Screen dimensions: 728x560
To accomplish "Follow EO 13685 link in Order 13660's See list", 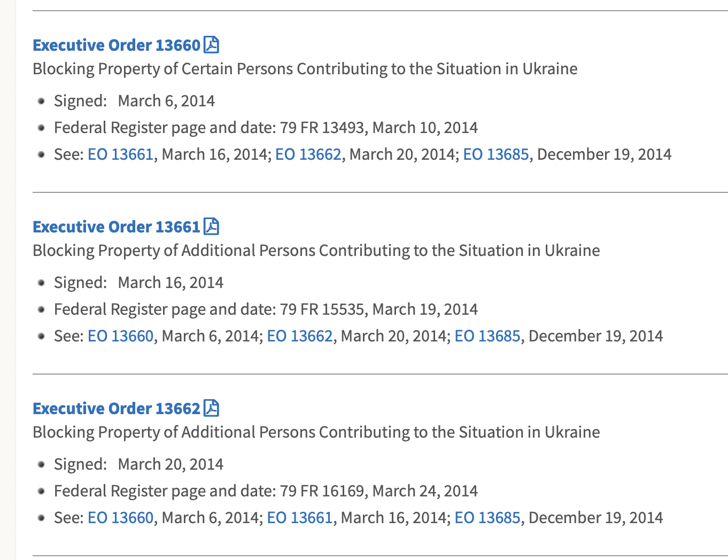I will click(x=496, y=154).
